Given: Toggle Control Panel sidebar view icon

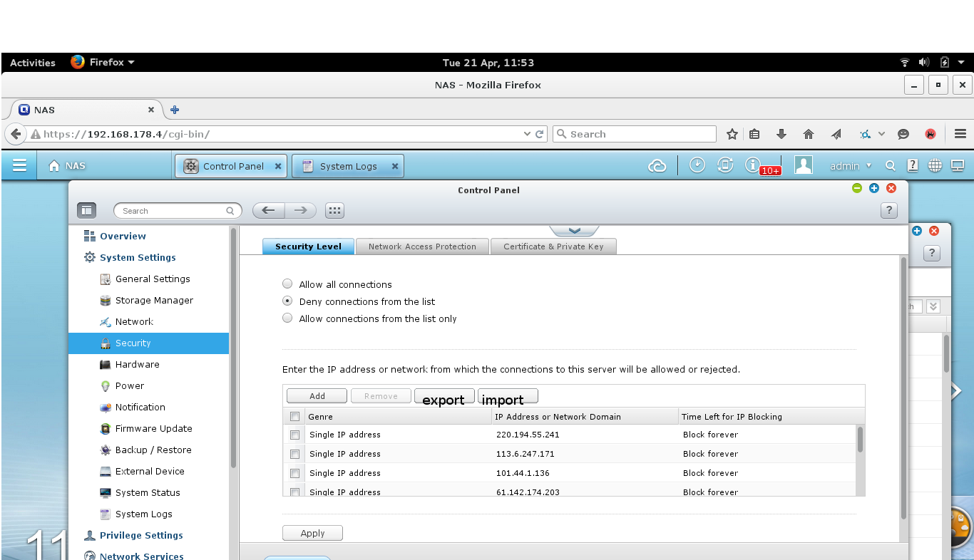Looking at the screenshot, I should pos(87,210).
